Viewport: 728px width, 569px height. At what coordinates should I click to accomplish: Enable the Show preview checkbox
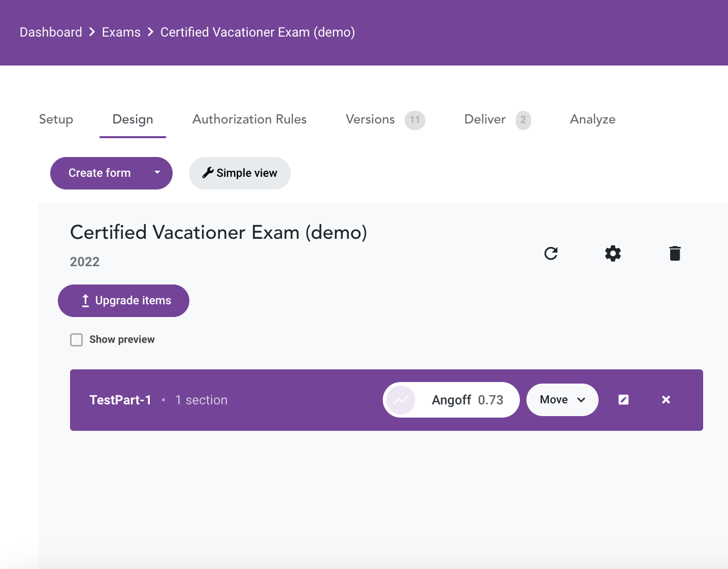[x=77, y=340]
